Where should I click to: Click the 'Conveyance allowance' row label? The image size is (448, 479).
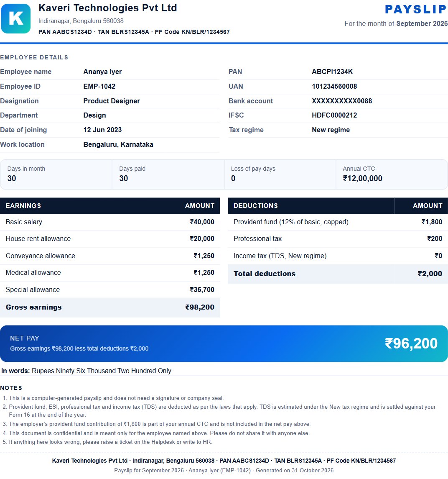coord(40,256)
